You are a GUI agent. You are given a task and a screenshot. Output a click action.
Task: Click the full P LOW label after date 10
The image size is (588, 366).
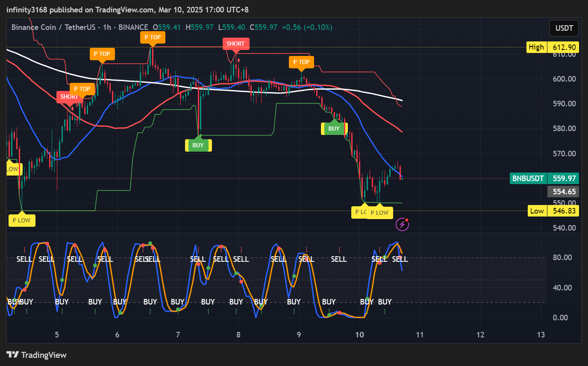click(379, 213)
